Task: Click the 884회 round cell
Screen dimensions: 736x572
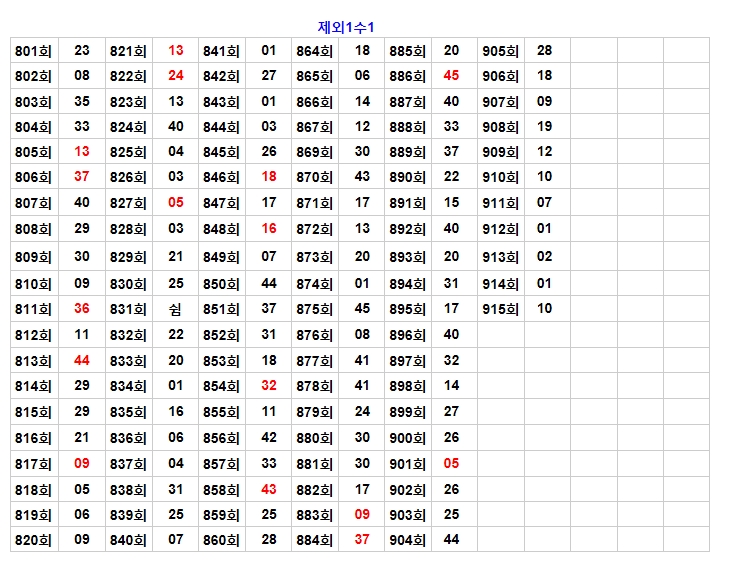Action: (315, 541)
